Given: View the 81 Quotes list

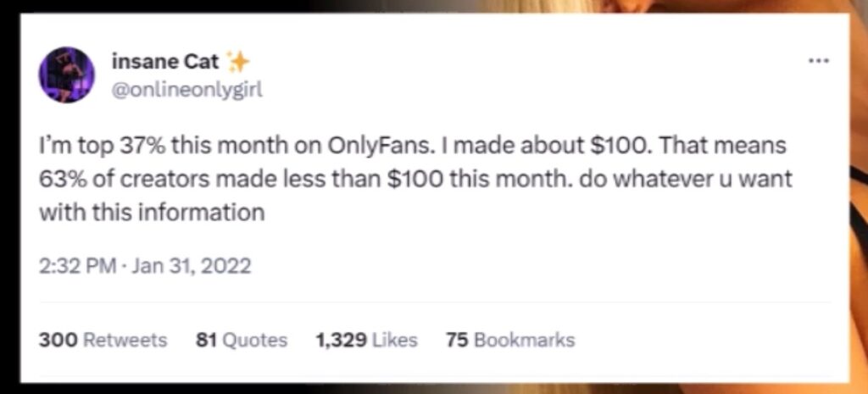Looking at the screenshot, I should tap(242, 340).
